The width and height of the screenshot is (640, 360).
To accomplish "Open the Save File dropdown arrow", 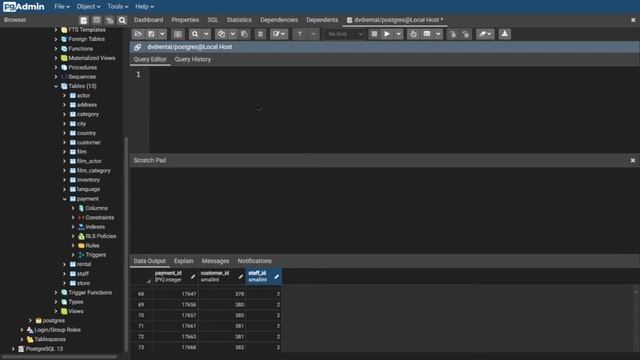I will (162, 34).
